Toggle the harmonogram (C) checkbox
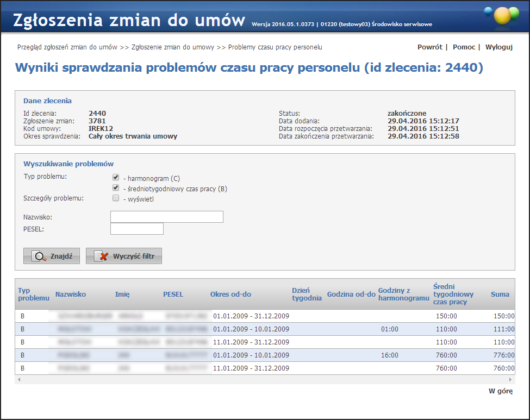This screenshot has width=530, height=420. coord(116,178)
